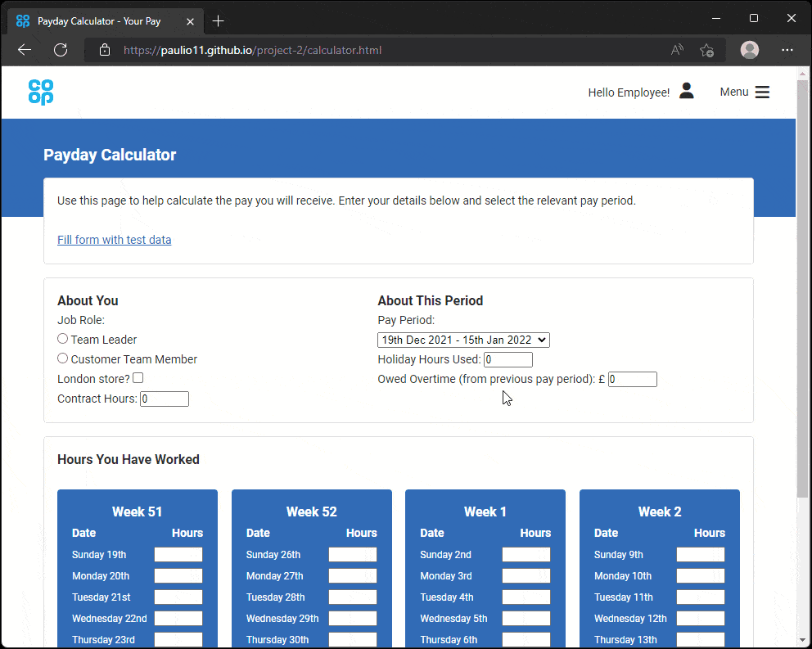
Task: Focus the Holiday Hours Used field
Action: [x=508, y=360]
